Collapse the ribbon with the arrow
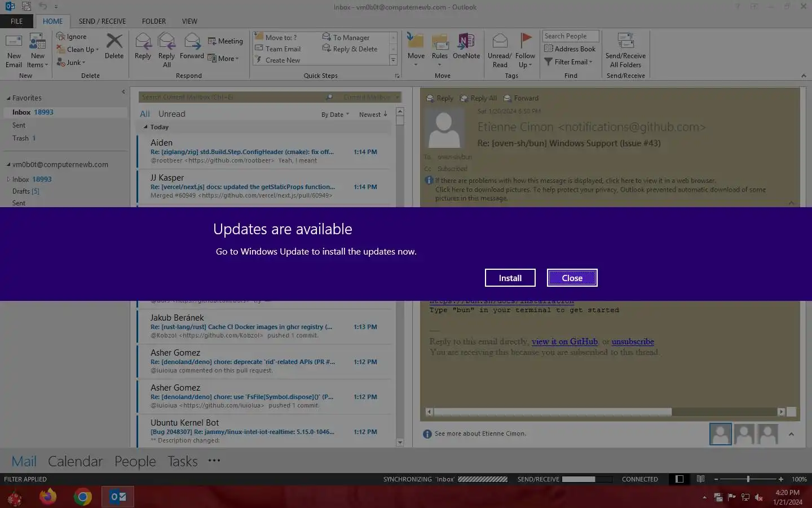 [804, 76]
